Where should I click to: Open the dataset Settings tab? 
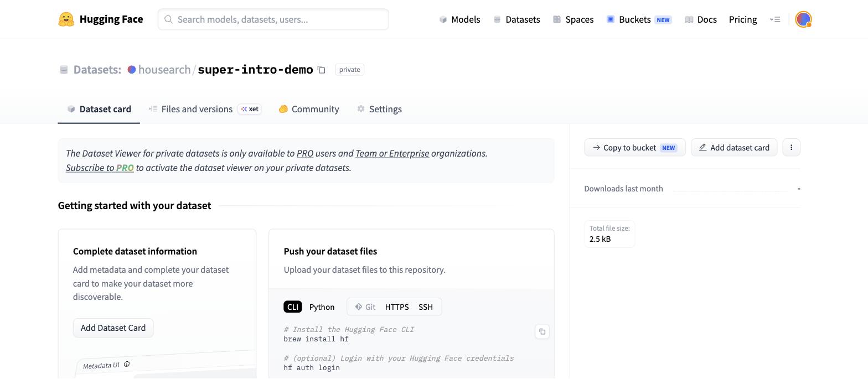[x=379, y=109]
